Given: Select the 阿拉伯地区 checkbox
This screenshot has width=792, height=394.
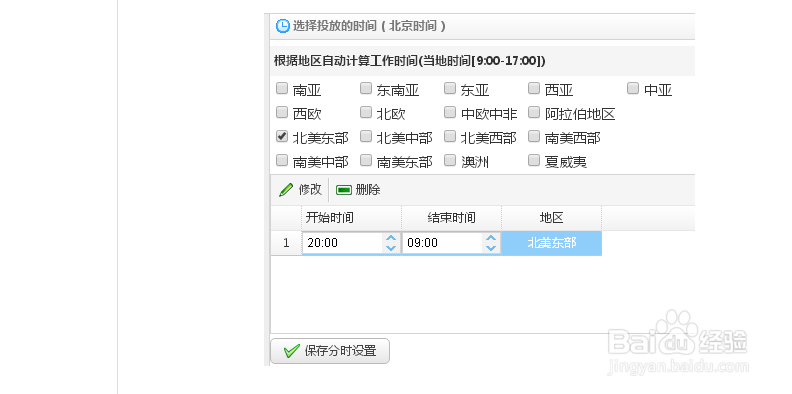Looking at the screenshot, I should tap(534, 112).
